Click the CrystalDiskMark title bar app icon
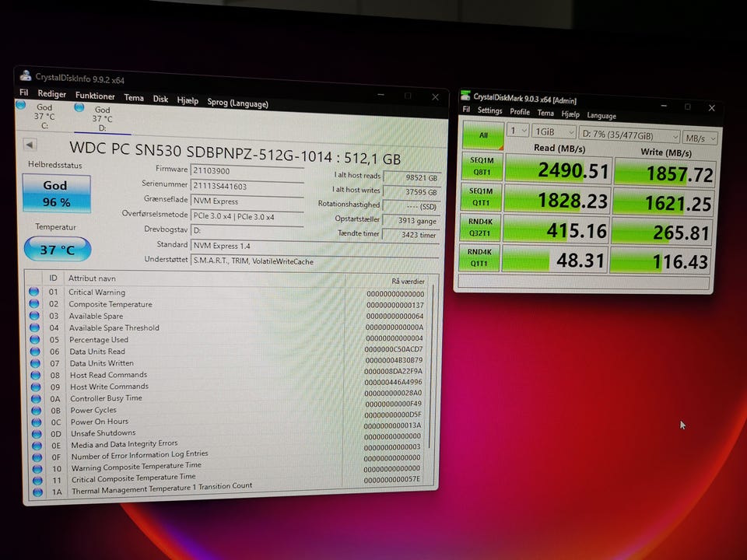 pyautogui.click(x=465, y=95)
